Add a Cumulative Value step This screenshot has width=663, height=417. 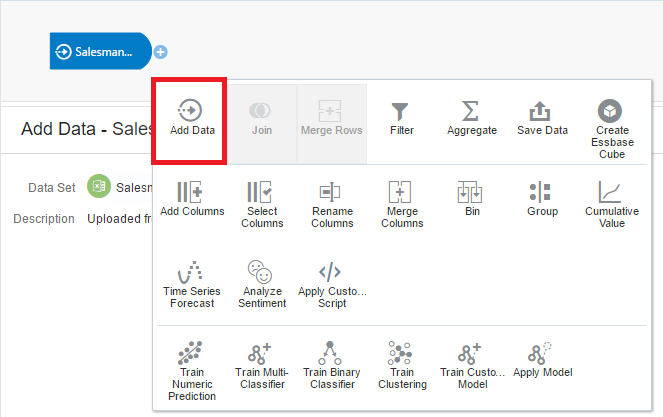click(611, 205)
